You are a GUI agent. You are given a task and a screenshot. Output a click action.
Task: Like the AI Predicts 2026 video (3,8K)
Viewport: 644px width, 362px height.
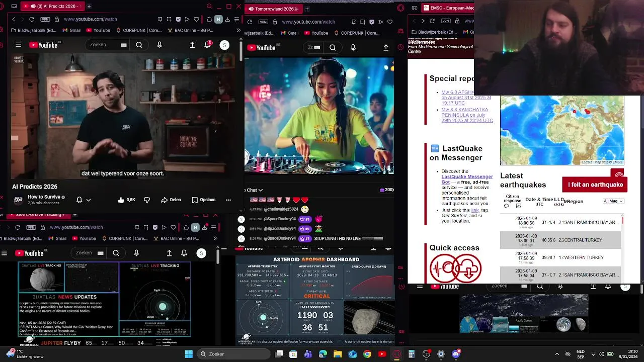point(126,200)
